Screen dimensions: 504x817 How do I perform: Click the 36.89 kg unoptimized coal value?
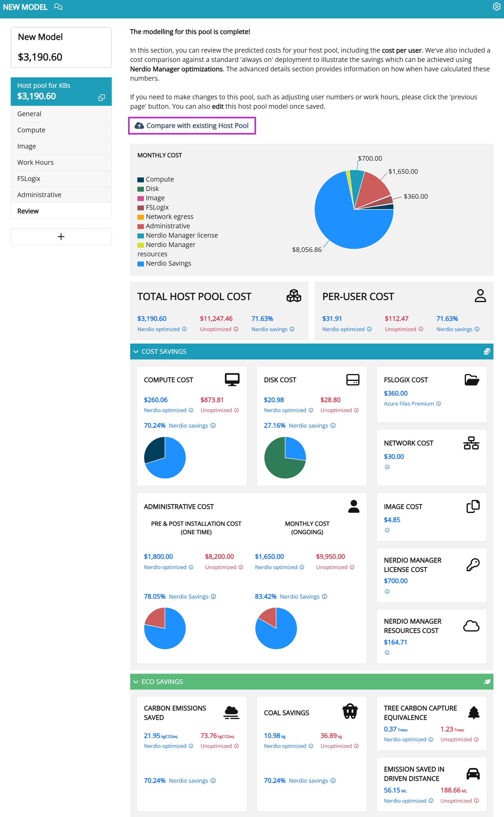(331, 735)
